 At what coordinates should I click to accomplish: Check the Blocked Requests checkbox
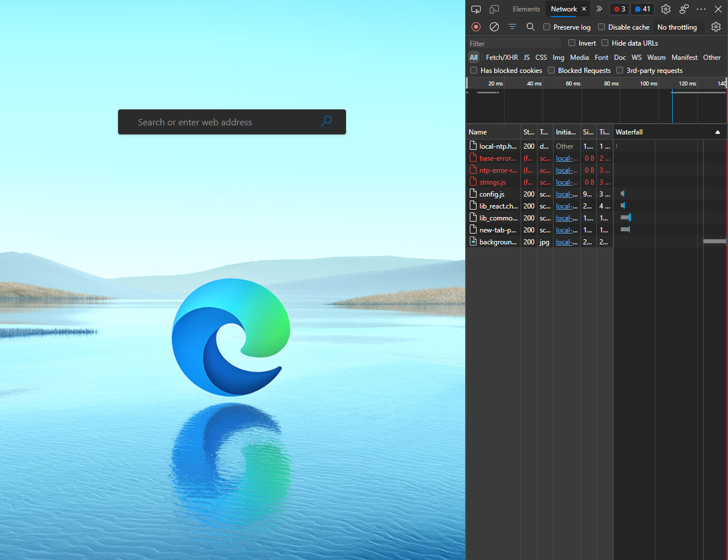551,70
